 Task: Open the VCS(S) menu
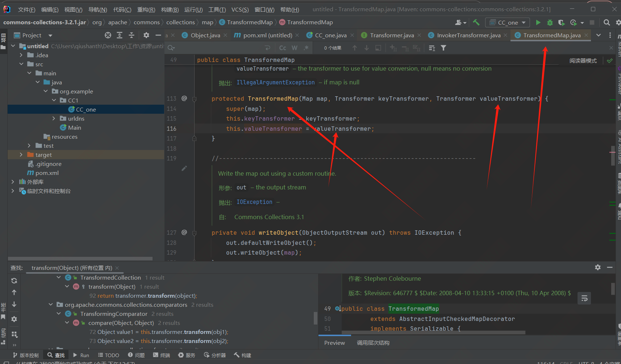(240, 9)
